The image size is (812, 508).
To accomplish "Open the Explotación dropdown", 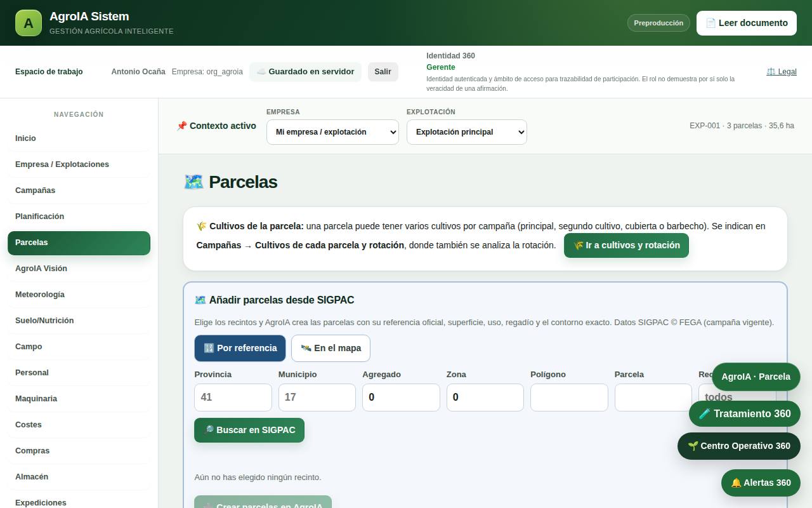I will tap(467, 132).
